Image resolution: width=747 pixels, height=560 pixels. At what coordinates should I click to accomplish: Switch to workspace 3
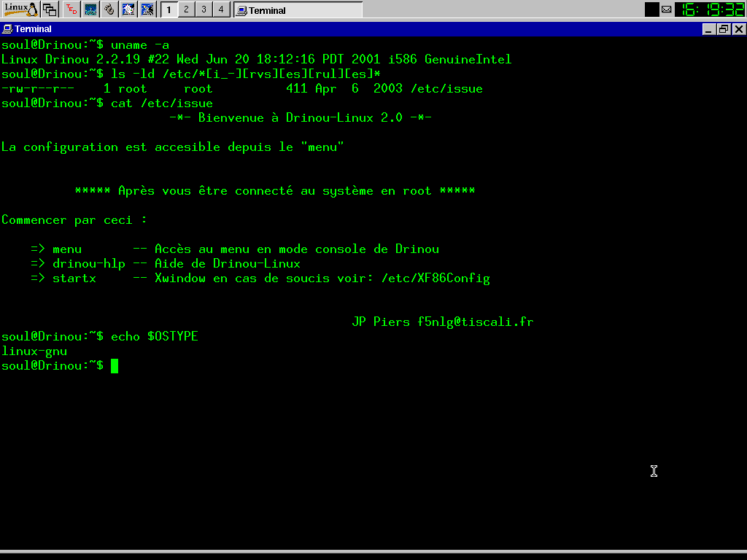tap(204, 9)
